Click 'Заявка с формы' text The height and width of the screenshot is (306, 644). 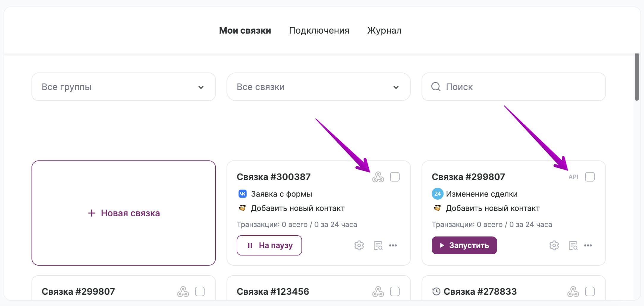[x=282, y=194]
